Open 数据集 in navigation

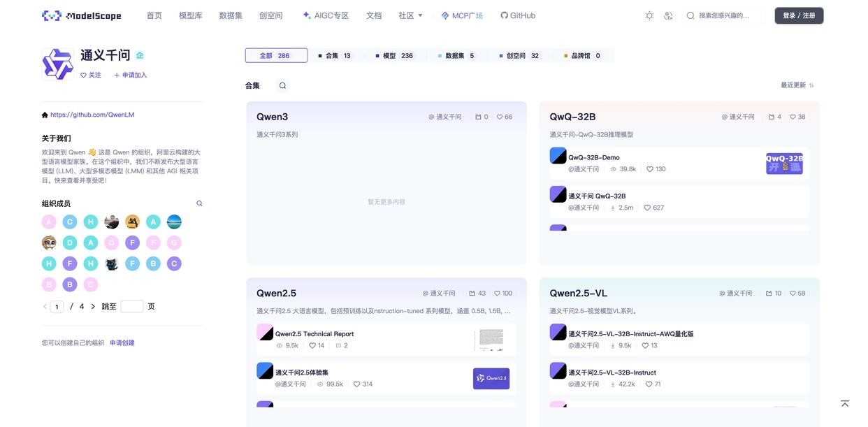(231, 15)
